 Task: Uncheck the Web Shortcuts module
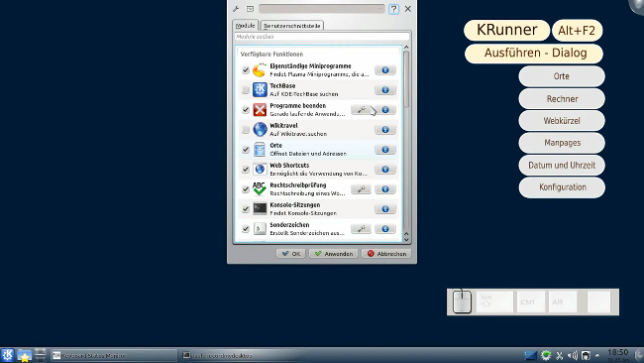[x=246, y=170]
